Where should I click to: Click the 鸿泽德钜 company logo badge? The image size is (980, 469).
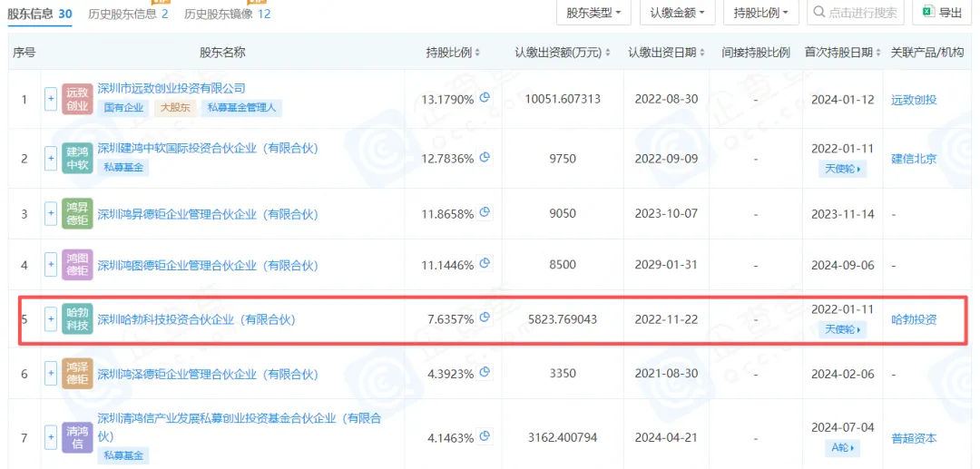77,374
